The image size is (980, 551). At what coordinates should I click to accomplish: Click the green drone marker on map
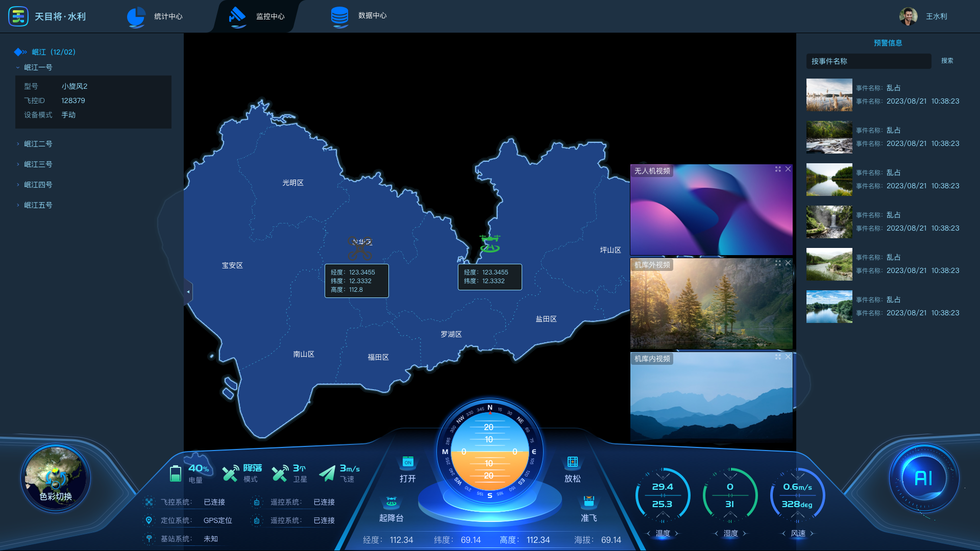[490, 244]
